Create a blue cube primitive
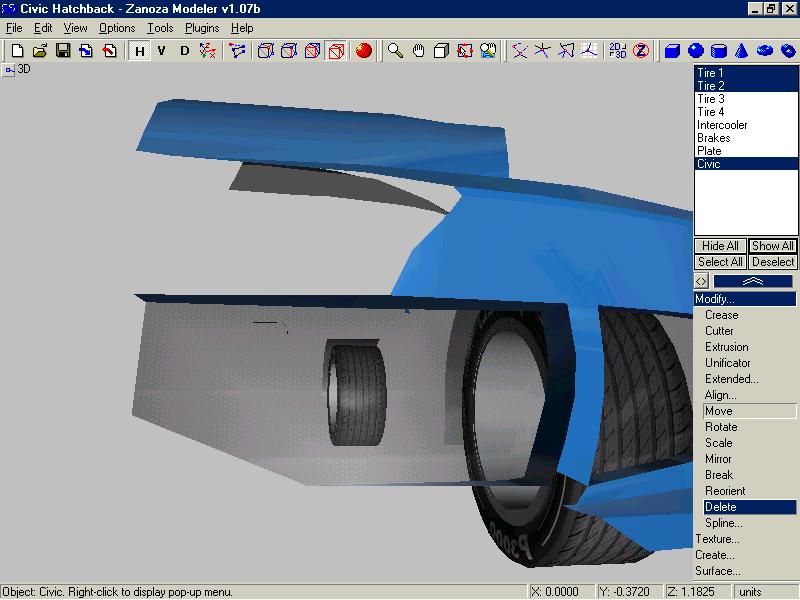The width and height of the screenshot is (800, 600). click(x=673, y=50)
